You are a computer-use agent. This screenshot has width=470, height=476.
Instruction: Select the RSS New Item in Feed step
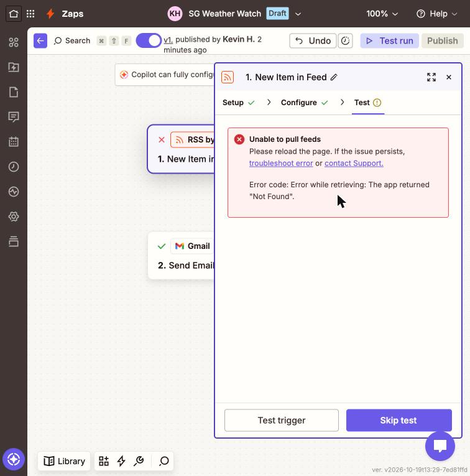tap(182, 149)
